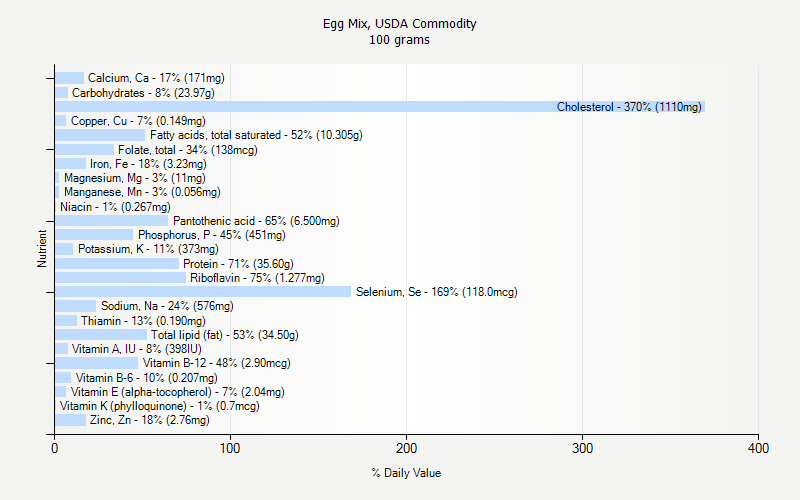Click the Potassium, K - 11% label
This screenshot has width=800, height=500.
(148, 249)
